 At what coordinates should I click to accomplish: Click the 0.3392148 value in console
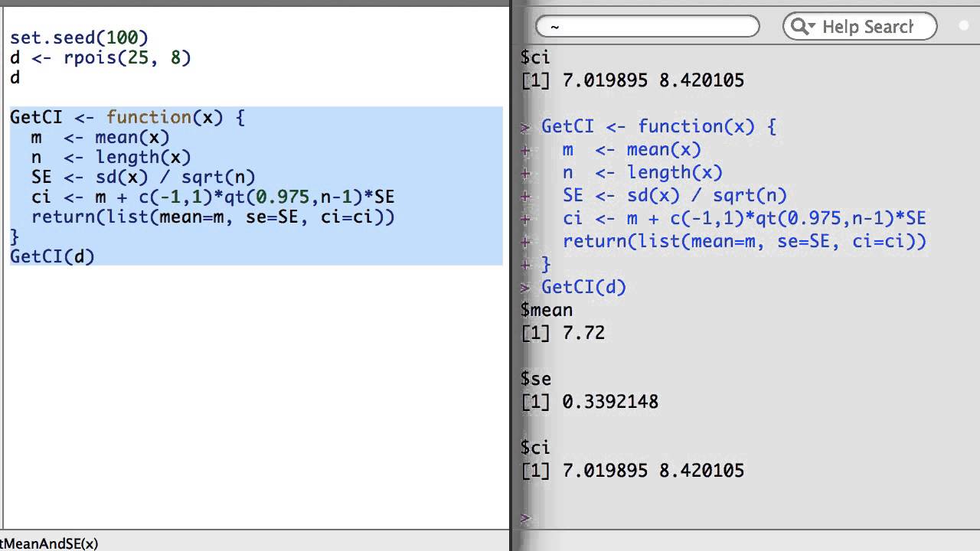610,402
